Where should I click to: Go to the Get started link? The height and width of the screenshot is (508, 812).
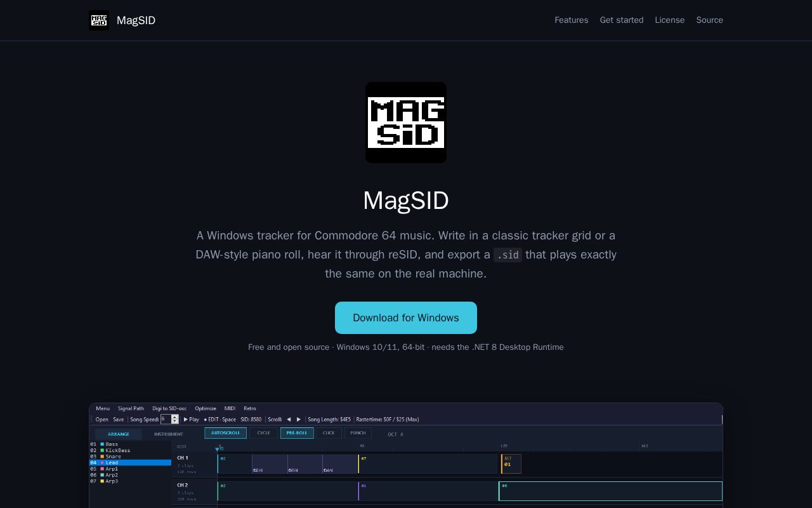click(622, 20)
